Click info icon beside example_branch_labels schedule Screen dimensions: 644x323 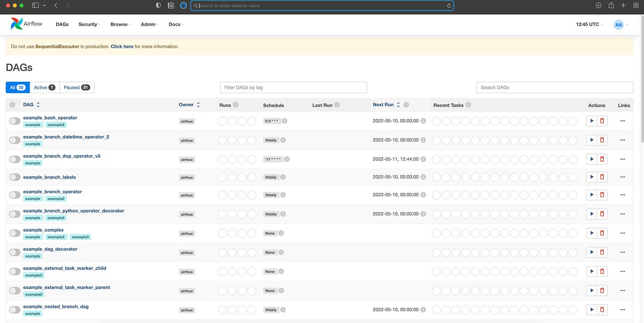[x=283, y=177]
